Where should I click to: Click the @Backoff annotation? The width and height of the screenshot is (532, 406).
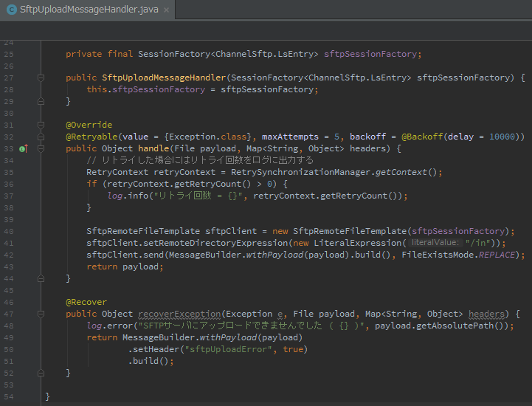point(422,137)
